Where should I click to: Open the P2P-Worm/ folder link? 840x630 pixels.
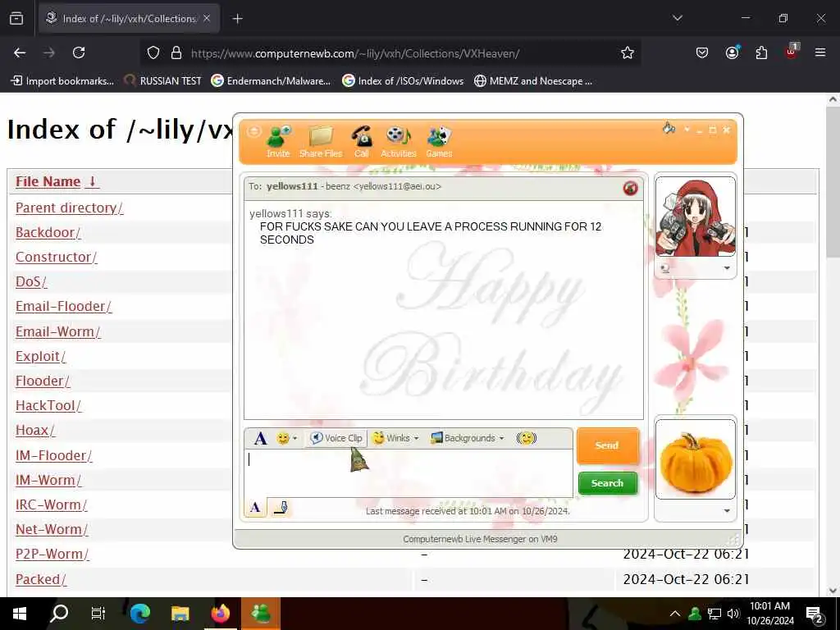pos(52,554)
